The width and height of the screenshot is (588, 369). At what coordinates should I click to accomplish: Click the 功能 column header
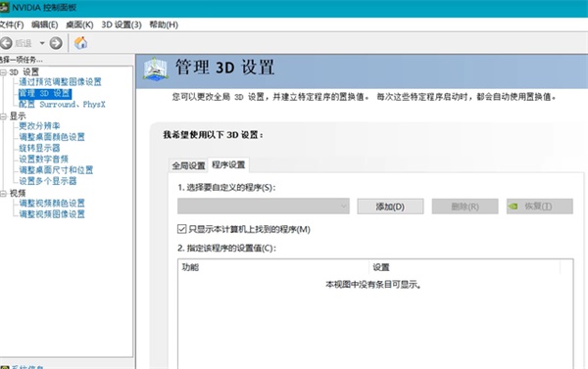pyautogui.click(x=273, y=267)
